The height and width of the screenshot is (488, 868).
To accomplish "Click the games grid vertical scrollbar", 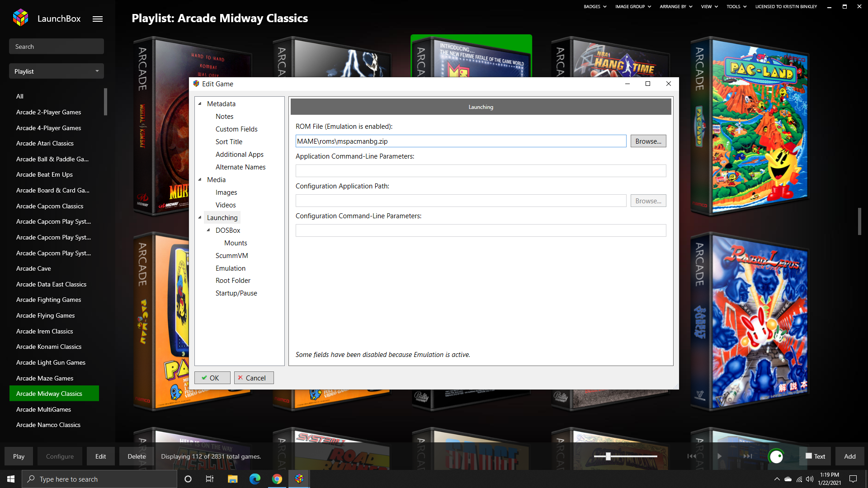I will (x=859, y=221).
